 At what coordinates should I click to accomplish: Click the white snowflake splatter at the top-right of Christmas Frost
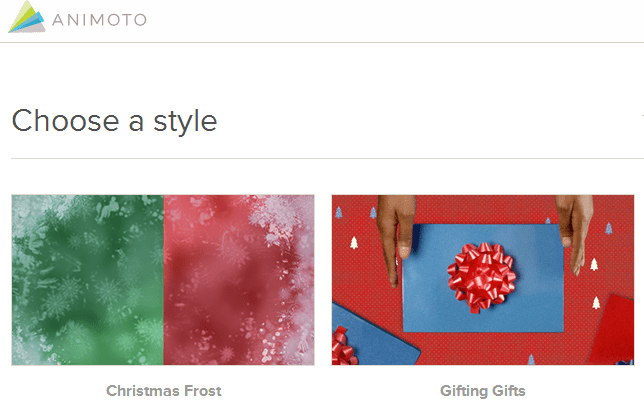point(281,218)
